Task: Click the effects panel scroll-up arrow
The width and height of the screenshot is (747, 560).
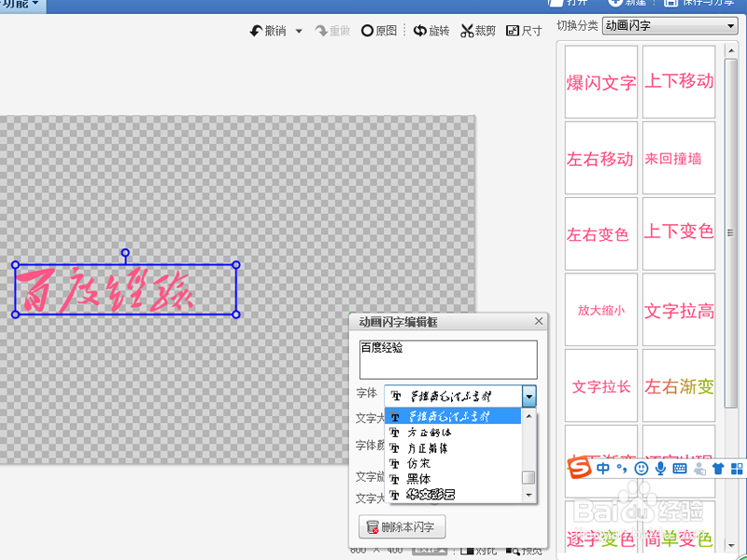Action: pos(731,50)
